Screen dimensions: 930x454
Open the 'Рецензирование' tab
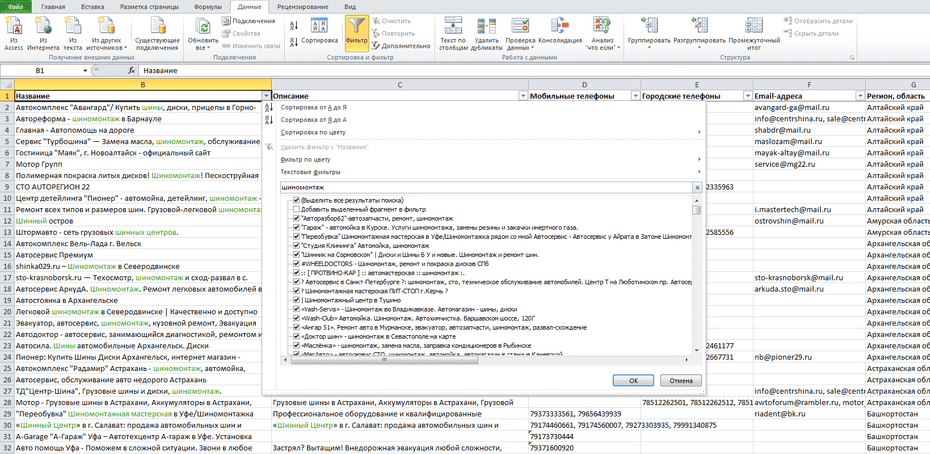pyautogui.click(x=304, y=7)
